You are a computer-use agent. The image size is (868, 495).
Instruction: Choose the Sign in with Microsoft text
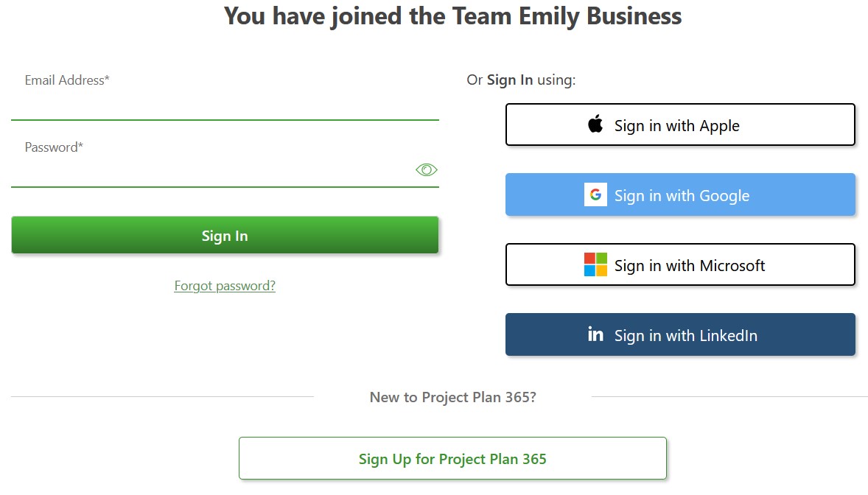[689, 266]
